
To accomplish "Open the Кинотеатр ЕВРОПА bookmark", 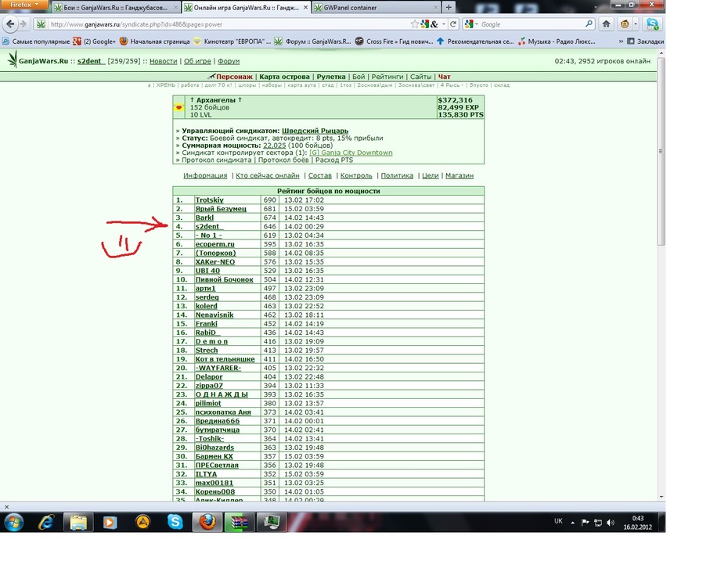I will (x=232, y=41).
